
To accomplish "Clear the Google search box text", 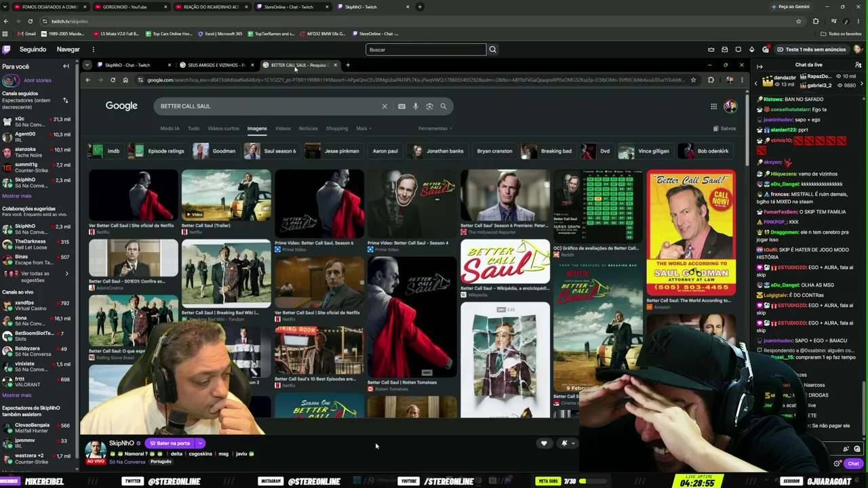I will click(384, 106).
